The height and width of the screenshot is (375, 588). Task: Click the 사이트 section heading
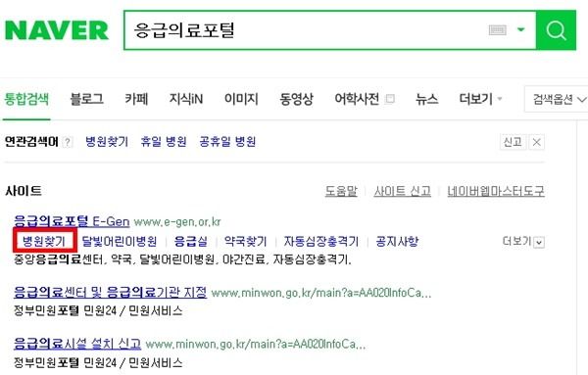tap(24, 191)
